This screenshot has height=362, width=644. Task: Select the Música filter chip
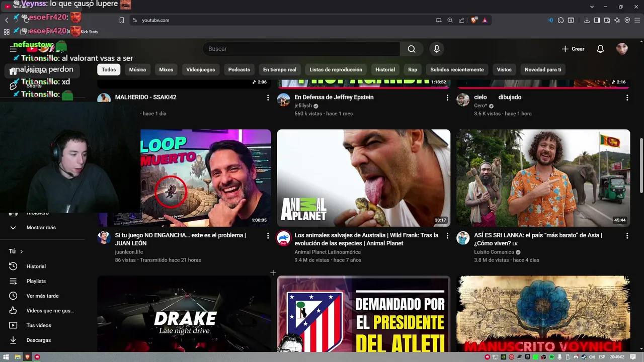point(137,70)
